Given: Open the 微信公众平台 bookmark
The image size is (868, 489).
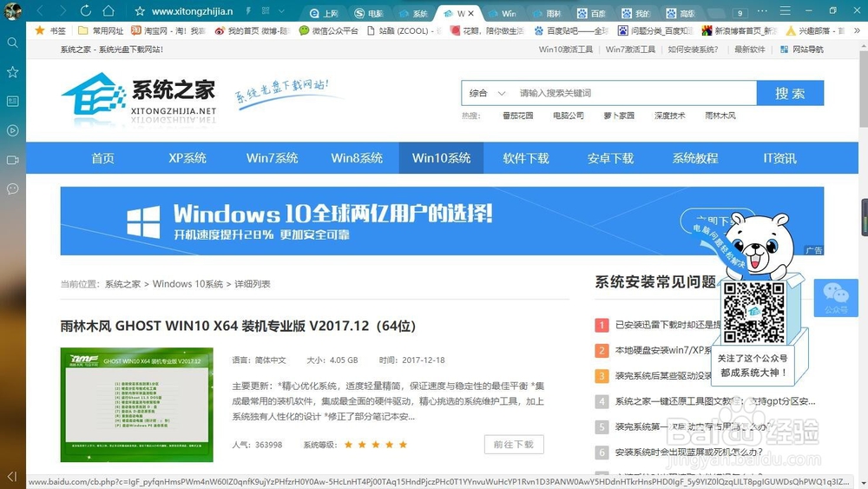Looking at the screenshot, I should (329, 30).
